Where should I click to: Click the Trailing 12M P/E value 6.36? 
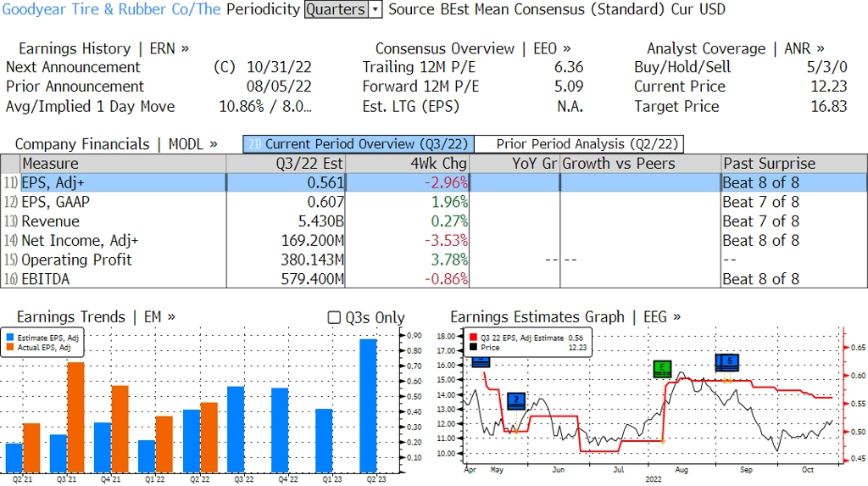(x=569, y=67)
